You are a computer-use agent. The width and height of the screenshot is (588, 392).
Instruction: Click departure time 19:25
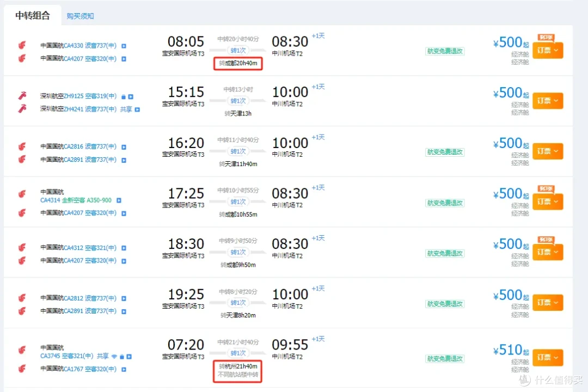pos(186,294)
